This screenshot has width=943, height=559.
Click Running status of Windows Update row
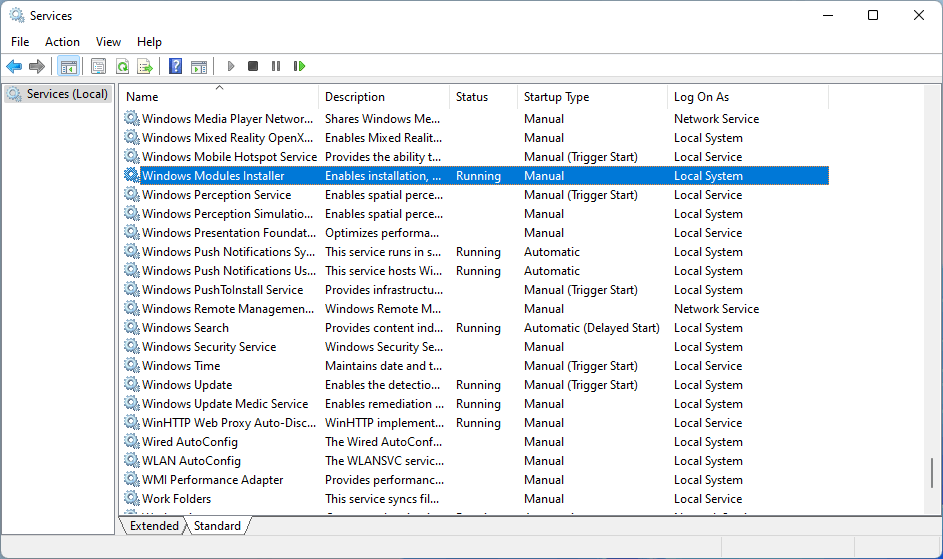(x=478, y=385)
